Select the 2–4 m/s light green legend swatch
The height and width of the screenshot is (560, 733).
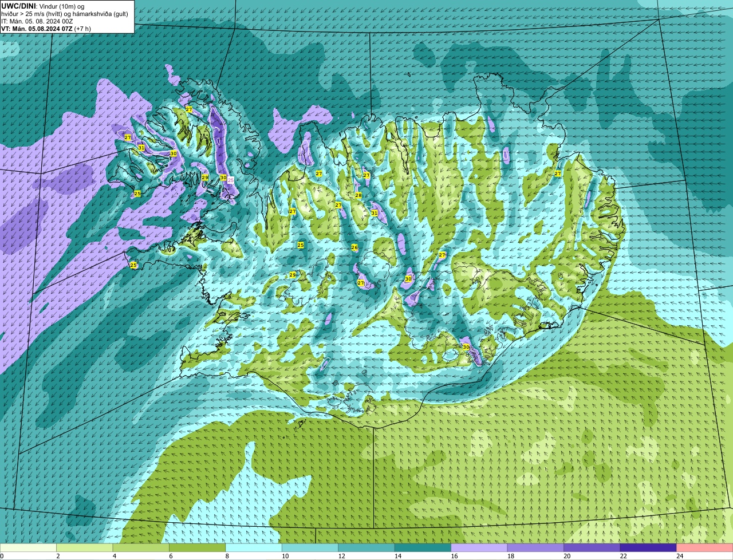[x=85, y=547]
